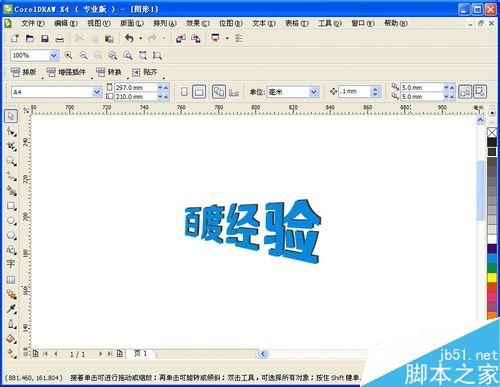The height and width of the screenshot is (387, 500).
Task: Select the Zoom tool in the toolbox
Action: pos(11,161)
